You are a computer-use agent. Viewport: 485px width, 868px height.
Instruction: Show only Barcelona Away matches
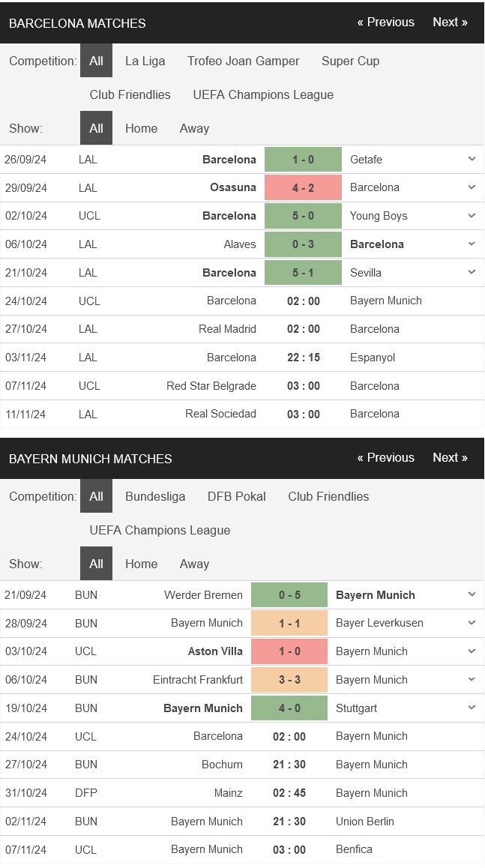coord(194,128)
